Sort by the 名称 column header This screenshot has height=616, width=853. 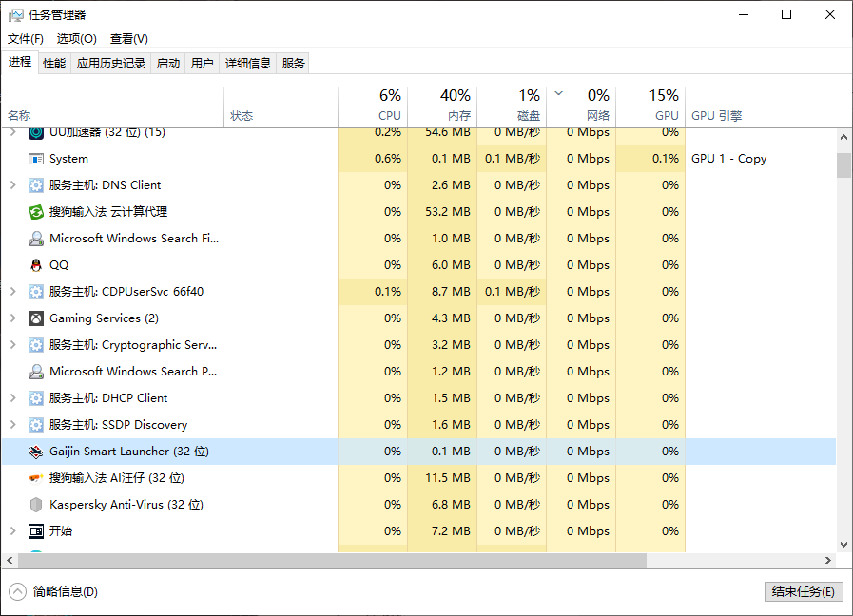(112, 107)
